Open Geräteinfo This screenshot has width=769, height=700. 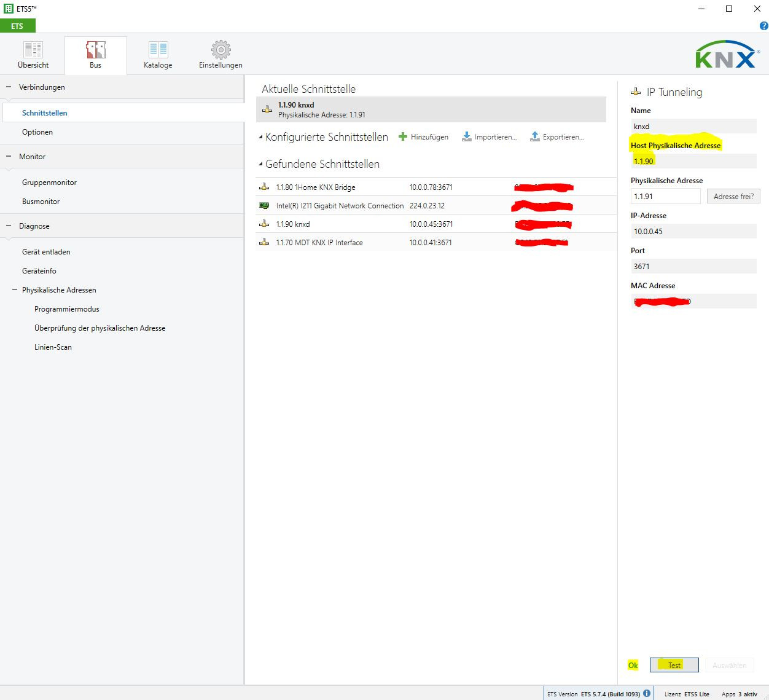tap(39, 271)
